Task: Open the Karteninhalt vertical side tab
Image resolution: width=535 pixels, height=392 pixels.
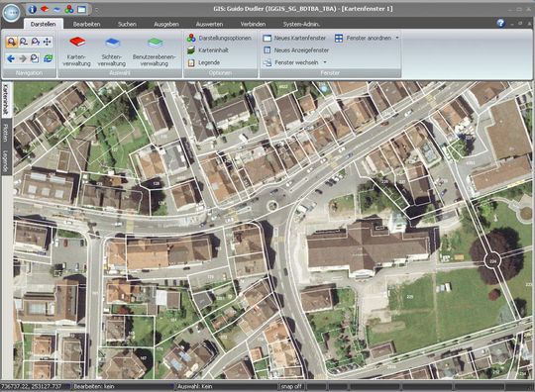Action: (x=6, y=100)
